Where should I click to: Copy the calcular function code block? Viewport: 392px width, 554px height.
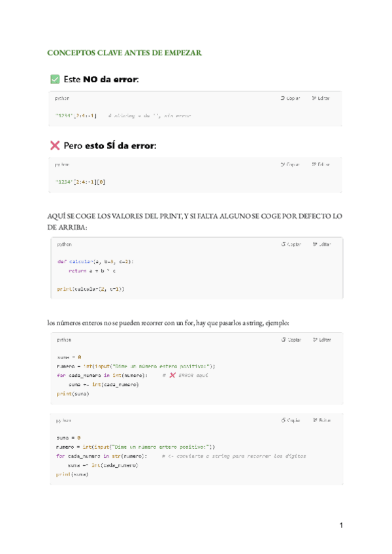pyautogui.click(x=291, y=244)
